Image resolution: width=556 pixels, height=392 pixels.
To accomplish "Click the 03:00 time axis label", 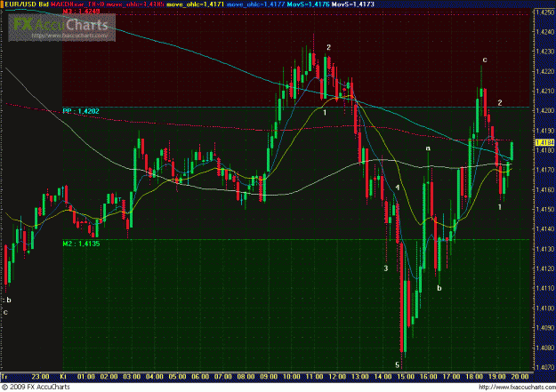I will (x=132, y=376).
